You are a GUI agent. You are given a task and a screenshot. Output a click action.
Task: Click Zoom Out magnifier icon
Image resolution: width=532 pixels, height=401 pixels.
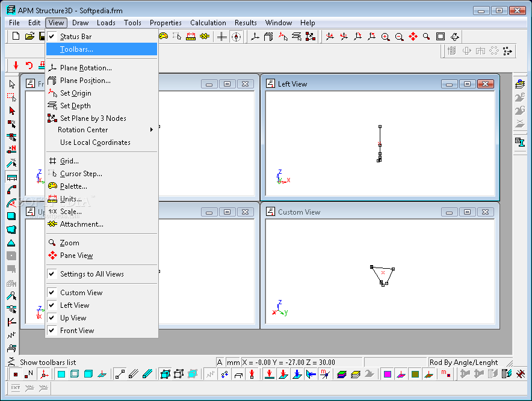tap(400, 37)
